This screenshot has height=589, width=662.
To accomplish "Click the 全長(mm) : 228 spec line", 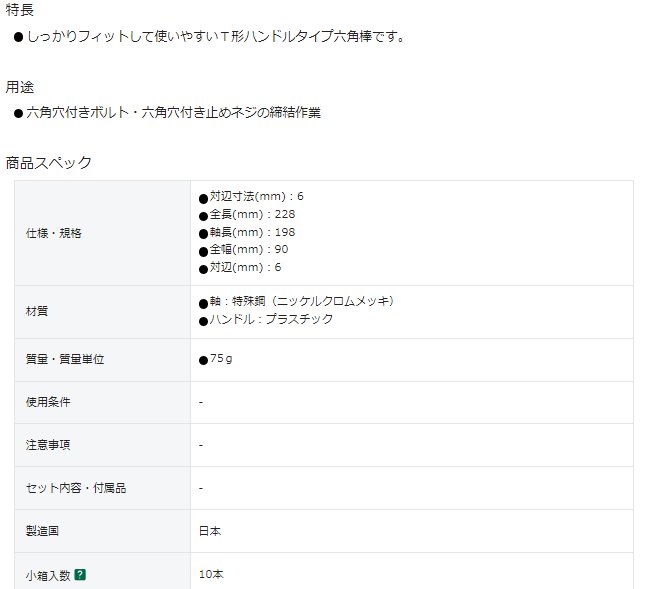I will click(252, 214).
